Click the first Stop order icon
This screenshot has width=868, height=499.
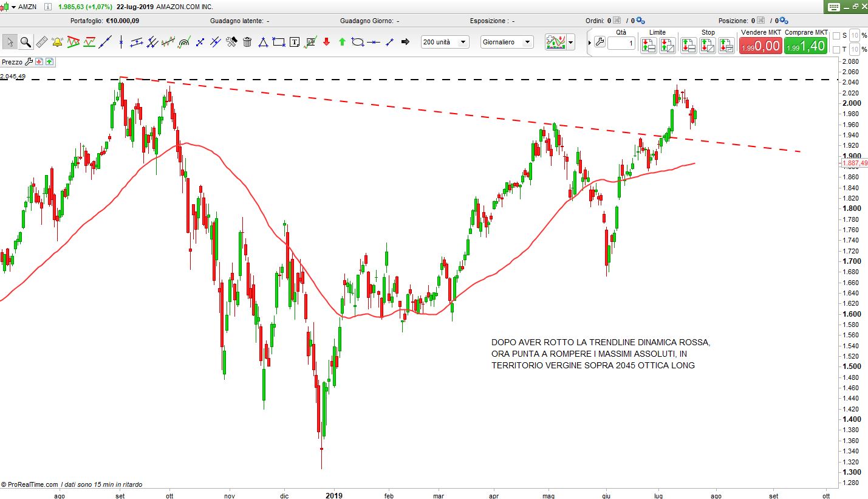click(x=688, y=45)
